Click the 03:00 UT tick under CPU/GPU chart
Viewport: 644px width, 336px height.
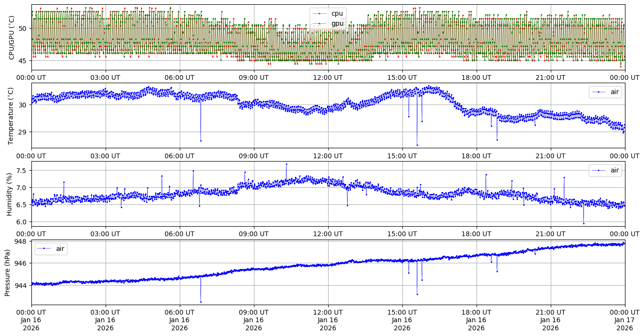tap(106, 77)
